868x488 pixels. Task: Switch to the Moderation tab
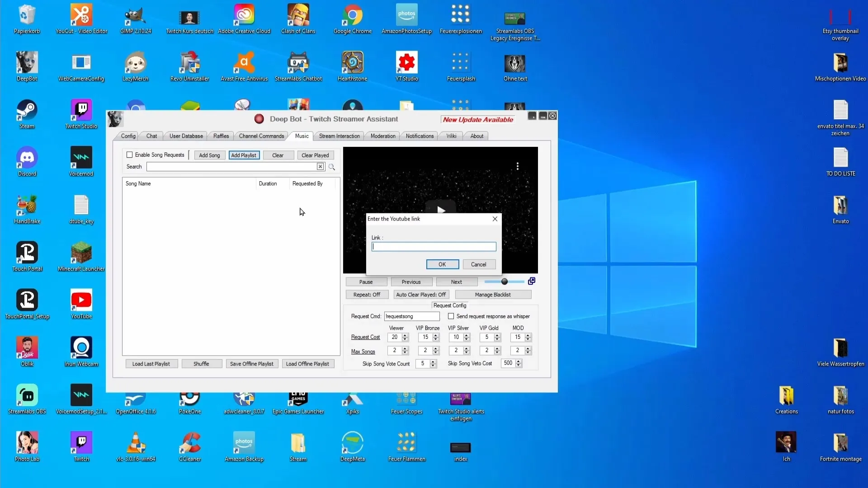(x=383, y=136)
